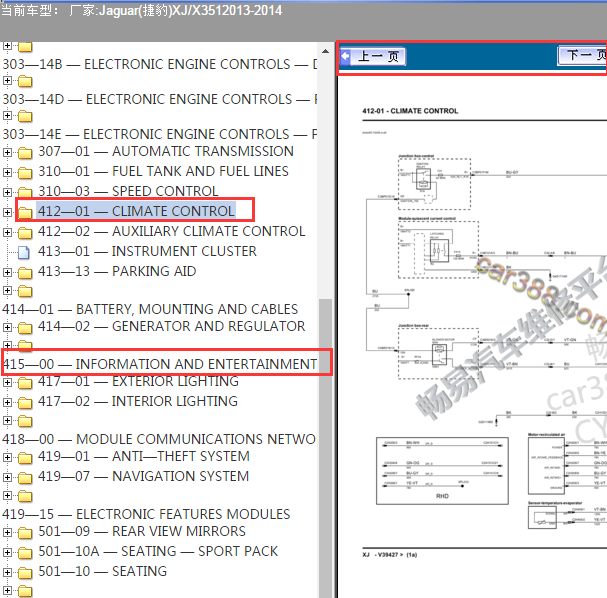
Task: Select 303—14E Electronic Engine Controls entry
Action: pos(159,134)
